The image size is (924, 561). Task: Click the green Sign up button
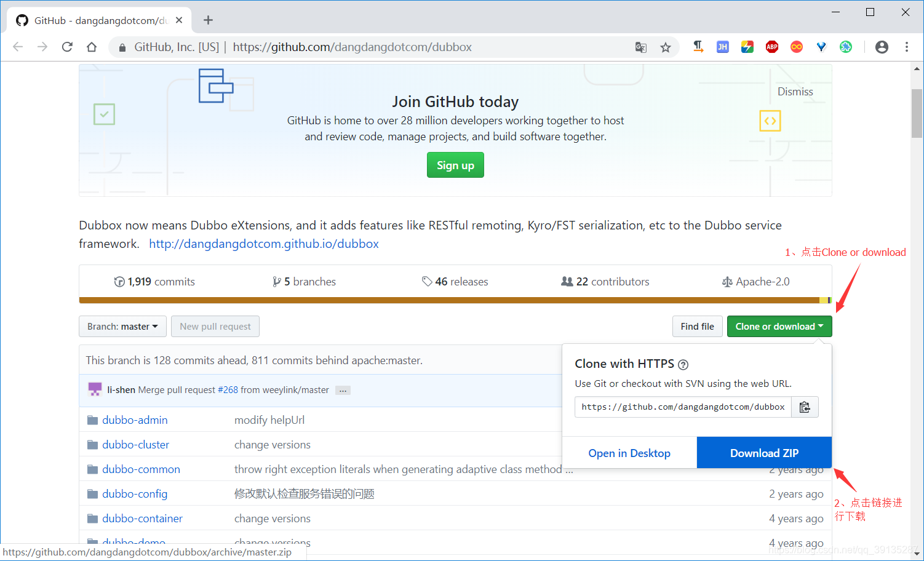pyautogui.click(x=455, y=165)
